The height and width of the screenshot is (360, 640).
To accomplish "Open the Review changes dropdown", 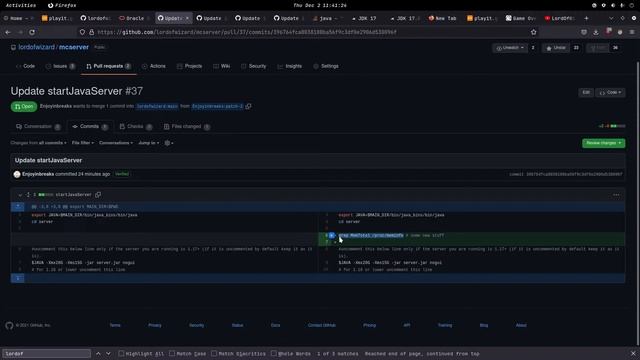I will coord(603,143).
